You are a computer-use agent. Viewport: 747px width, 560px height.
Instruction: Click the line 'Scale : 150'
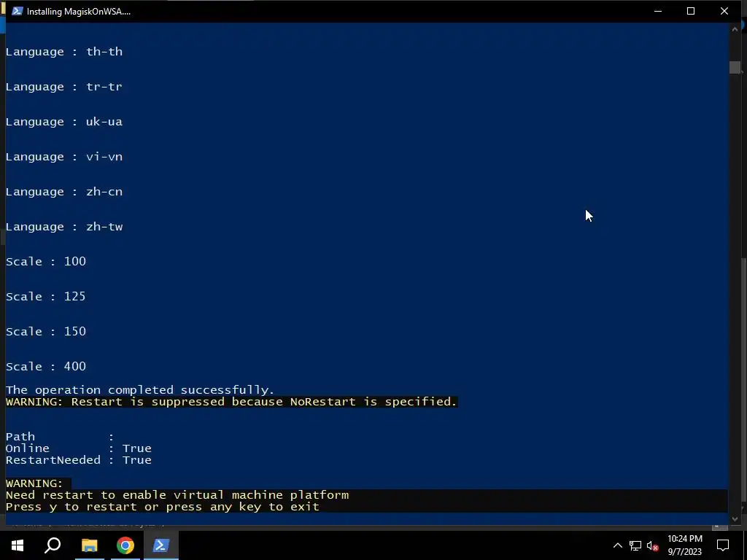(46, 332)
